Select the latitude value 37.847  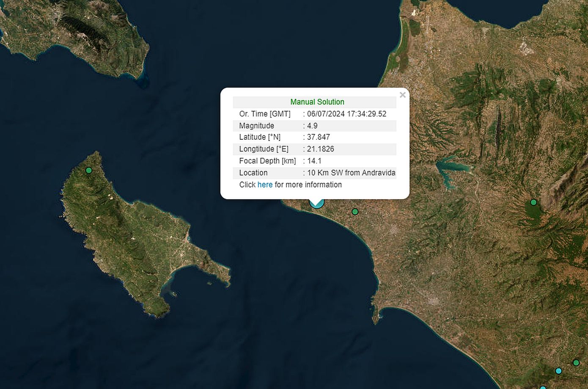[x=318, y=137]
